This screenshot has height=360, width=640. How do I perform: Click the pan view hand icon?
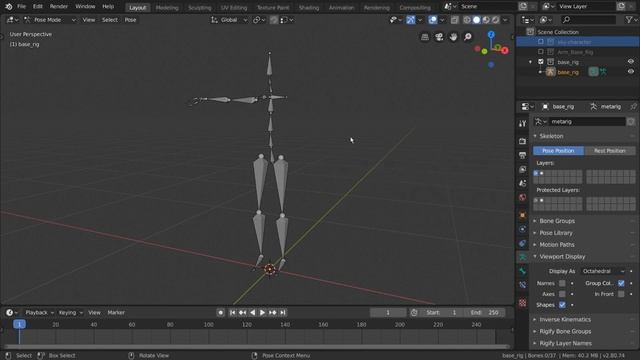click(x=453, y=37)
